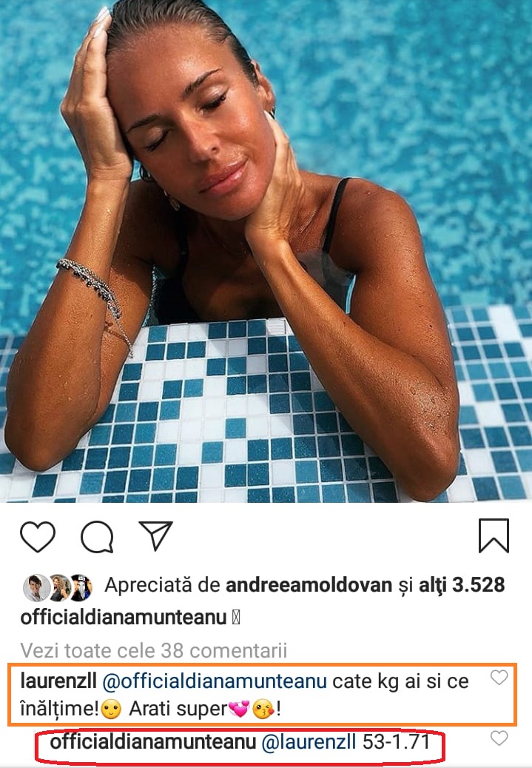Share the post with the paper plane icon
Screen dimensions: 532x768
click(x=155, y=535)
